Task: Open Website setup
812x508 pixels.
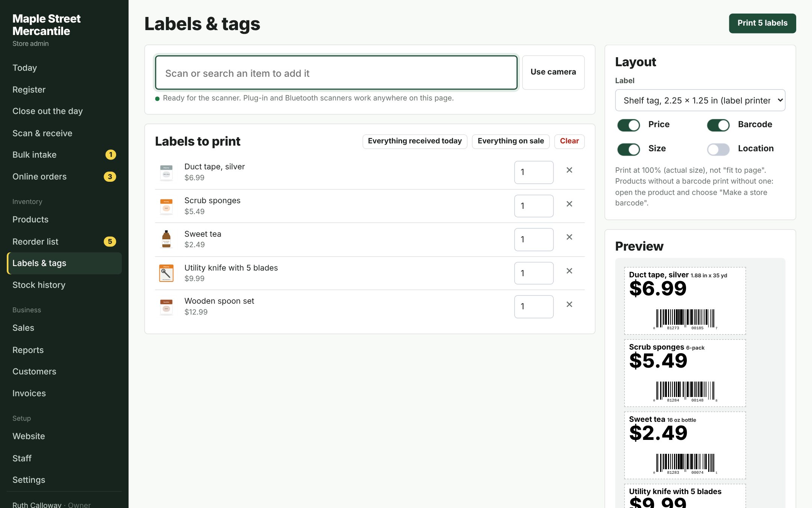Action: click(x=64, y=436)
